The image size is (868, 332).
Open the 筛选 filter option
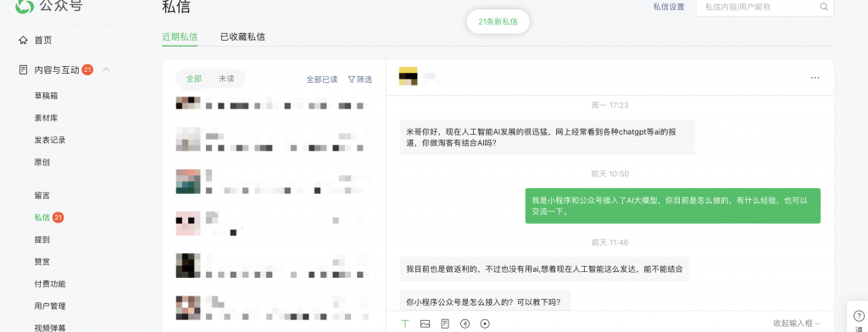pyautogui.click(x=359, y=79)
